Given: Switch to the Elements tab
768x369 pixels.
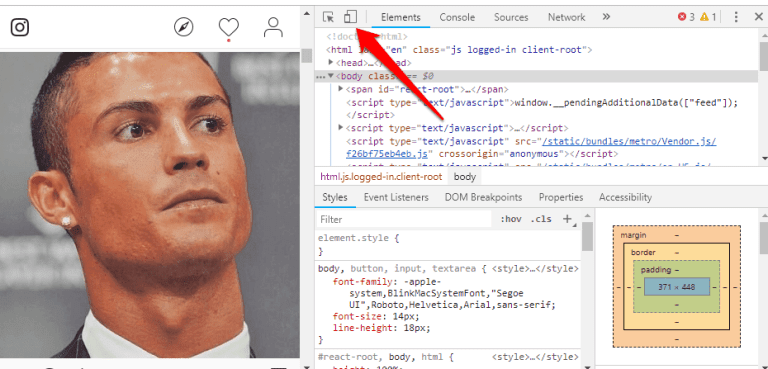Looking at the screenshot, I should (x=401, y=17).
